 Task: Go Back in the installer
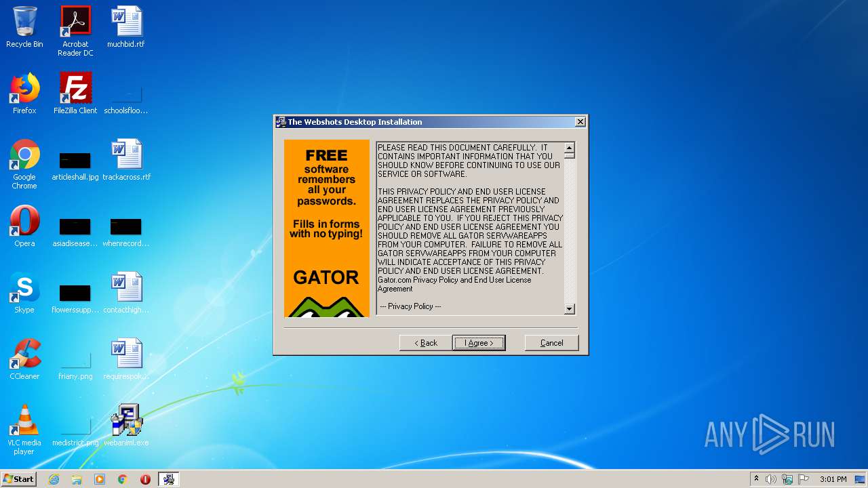[x=426, y=343]
